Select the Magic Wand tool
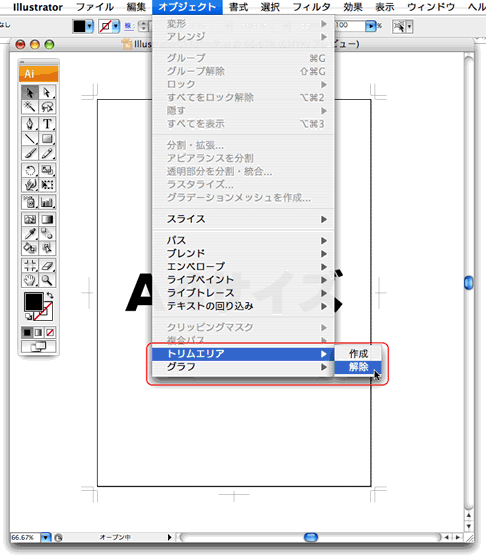 point(30,107)
